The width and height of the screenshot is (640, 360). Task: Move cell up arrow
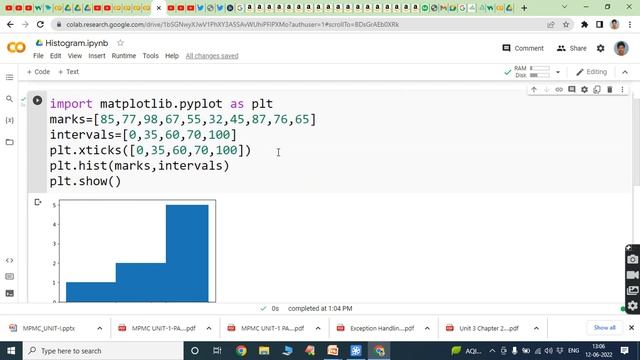534,89
